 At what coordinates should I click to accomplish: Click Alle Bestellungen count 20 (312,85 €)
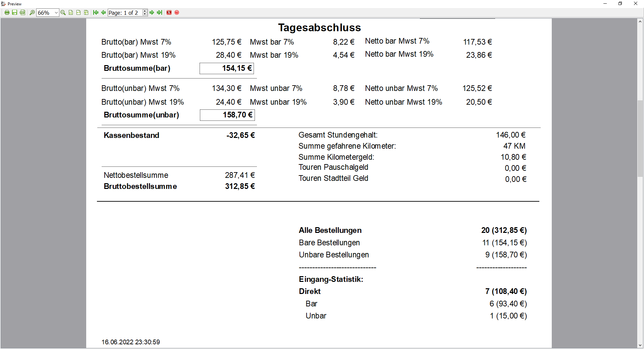click(x=504, y=230)
